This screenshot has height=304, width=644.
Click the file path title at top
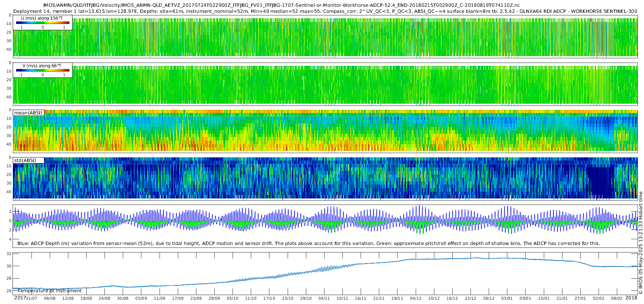pyautogui.click(x=282, y=5)
